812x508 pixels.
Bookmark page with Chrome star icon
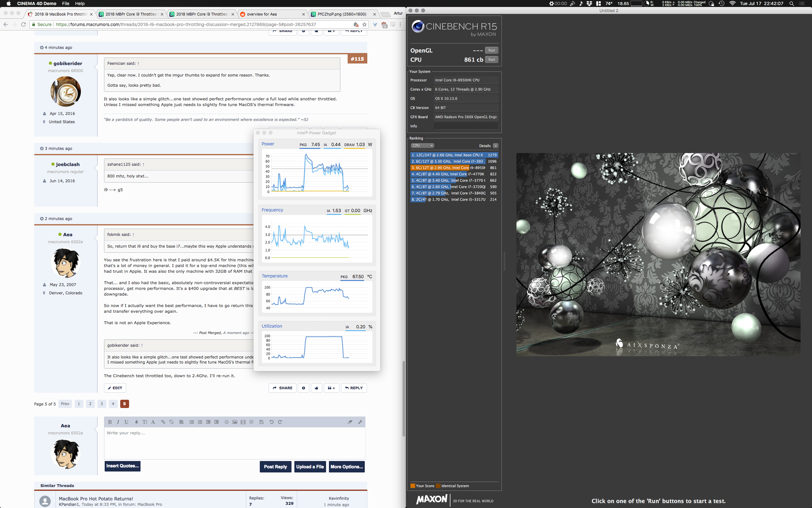click(364, 24)
